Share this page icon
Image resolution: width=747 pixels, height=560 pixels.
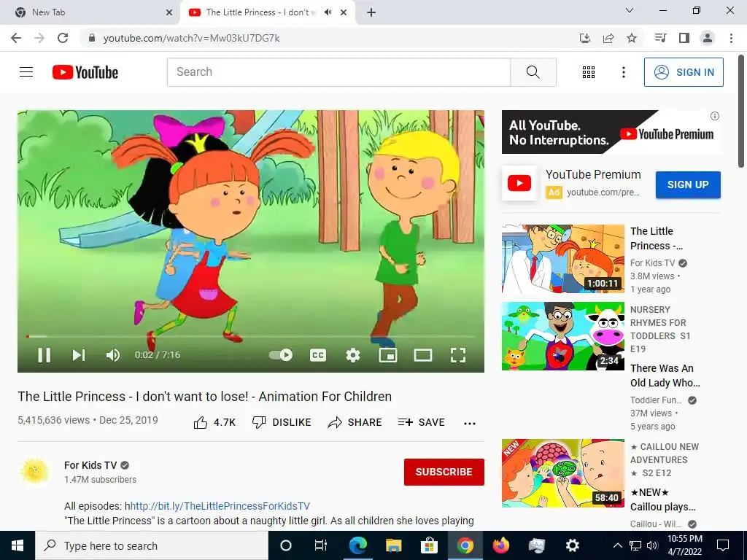click(x=608, y=38)
